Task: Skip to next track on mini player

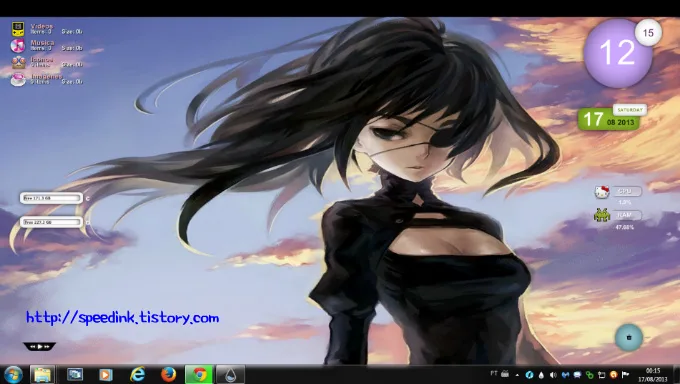Action: (x=47, y=347)
